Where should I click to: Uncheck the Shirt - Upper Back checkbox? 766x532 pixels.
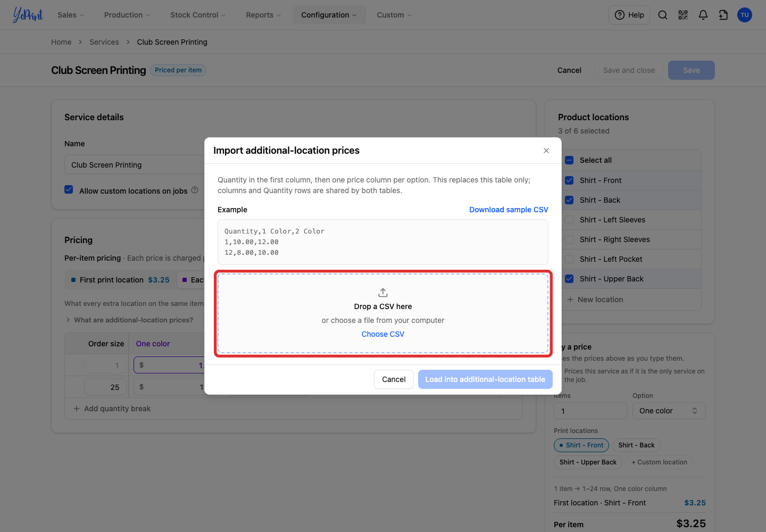(569, 279)
